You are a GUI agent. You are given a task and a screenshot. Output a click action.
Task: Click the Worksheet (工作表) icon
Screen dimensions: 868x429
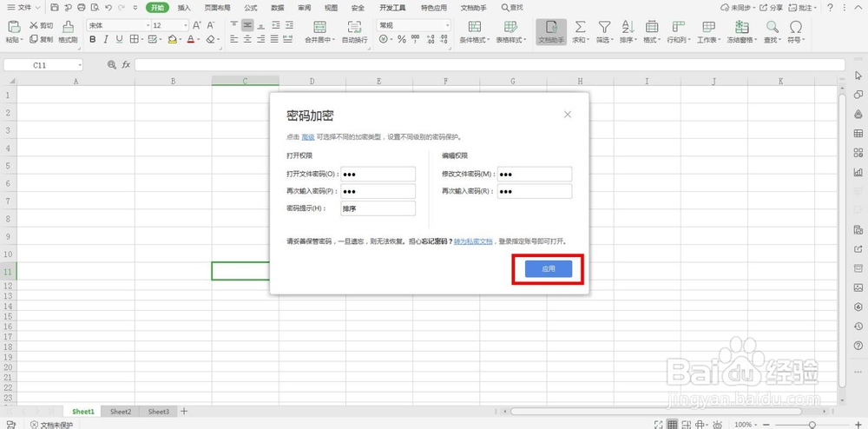708,27
